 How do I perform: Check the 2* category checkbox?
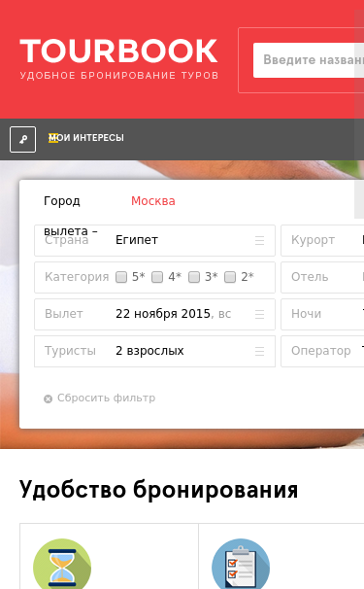point(230,277)
